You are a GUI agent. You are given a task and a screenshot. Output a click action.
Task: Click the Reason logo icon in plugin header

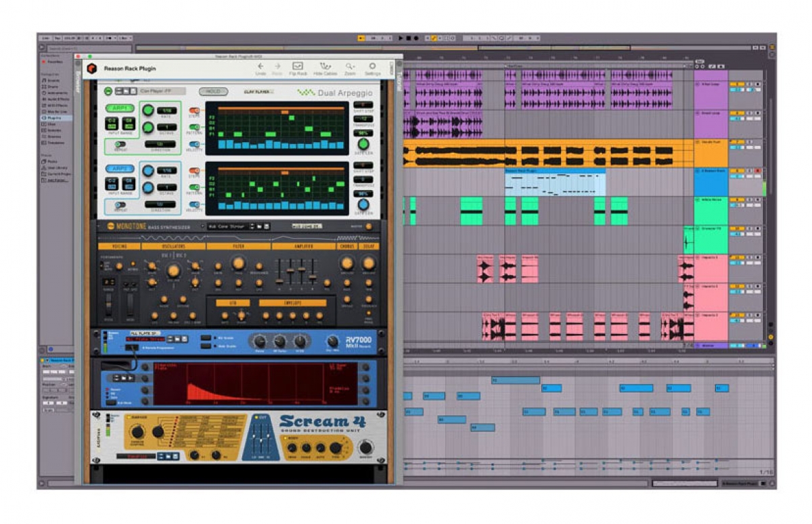(91, 68)
